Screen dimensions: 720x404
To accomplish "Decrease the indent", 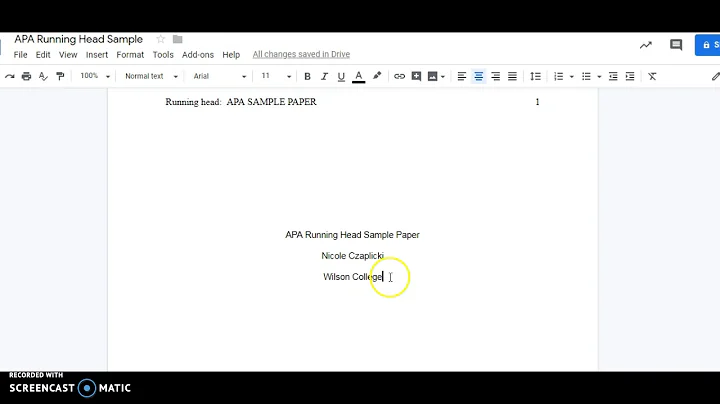I will click(613, 77).
